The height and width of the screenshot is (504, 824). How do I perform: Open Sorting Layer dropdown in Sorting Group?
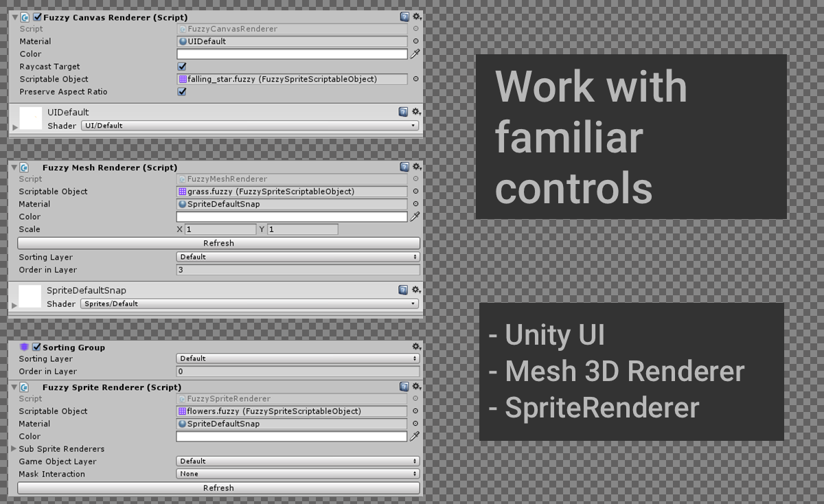pyautogui.click(x=298, y=358)
